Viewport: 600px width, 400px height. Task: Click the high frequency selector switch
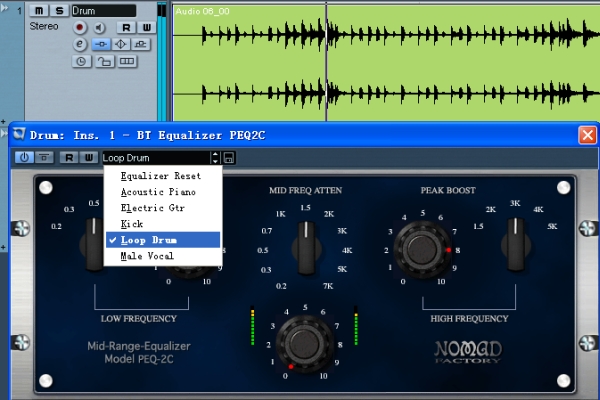pyautogui.click(x=515, y=244)
